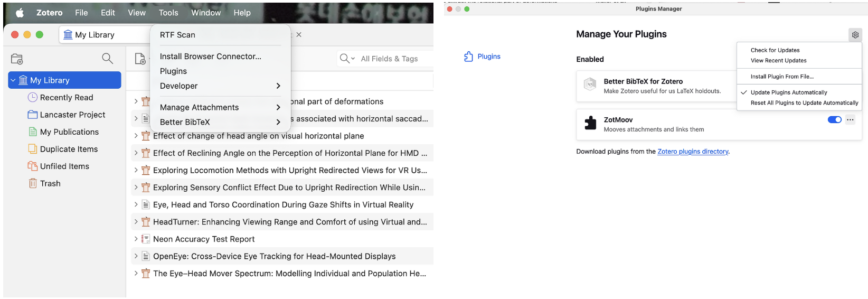The image size is (868, 299).
Task: Open the Help menu
Action: click(242, 13)
